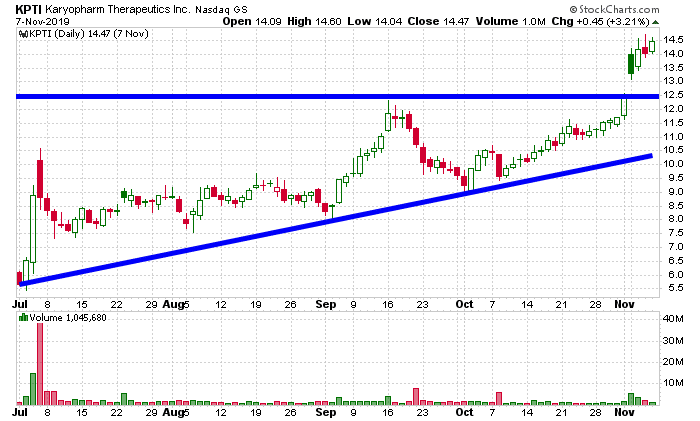Click the rising blue trendline
The width and height of the screenshot is (700, 421).
pyautogui.click(x=336, y=220)
